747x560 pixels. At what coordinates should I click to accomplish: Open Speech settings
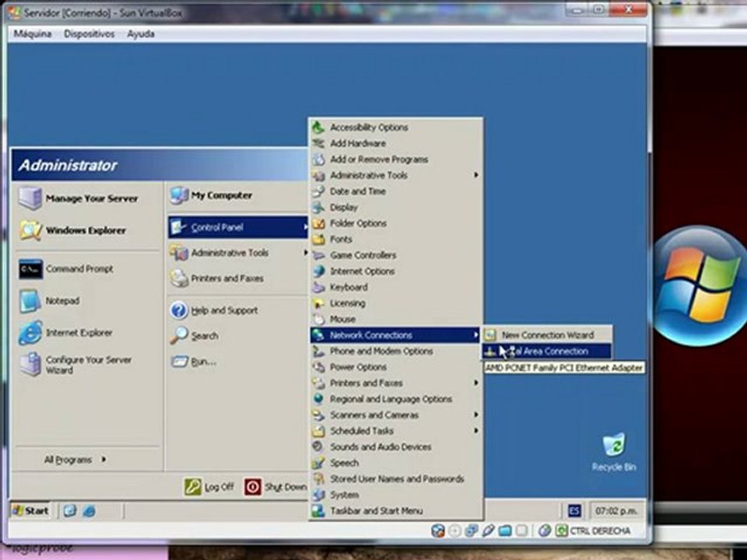click(x=396, y=462)
